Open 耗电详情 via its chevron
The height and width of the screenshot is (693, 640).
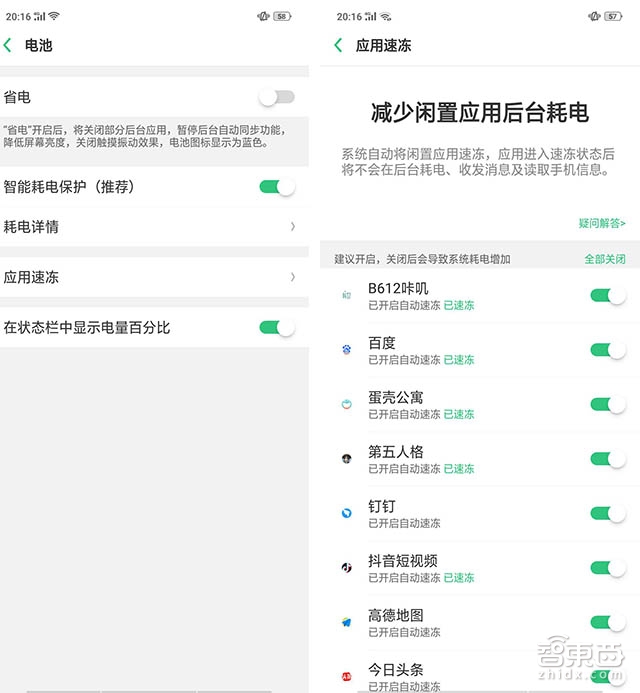pyautogui.click(x=293, y=227)
